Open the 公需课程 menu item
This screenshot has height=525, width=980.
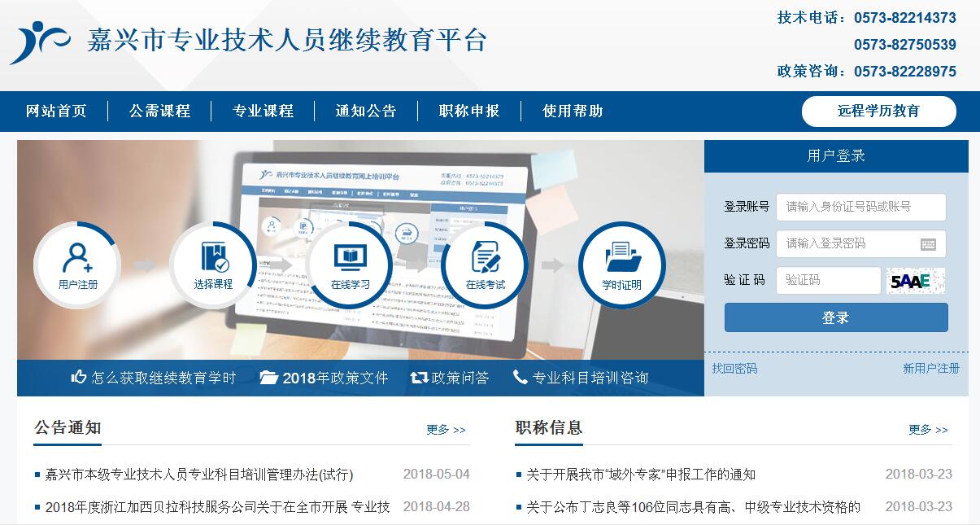(x=159, y=112)
